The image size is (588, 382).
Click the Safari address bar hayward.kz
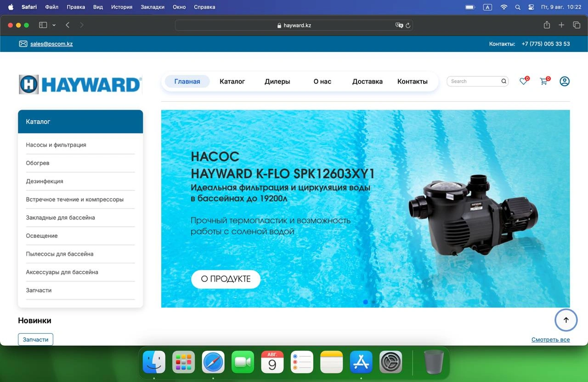pos(294,25)
